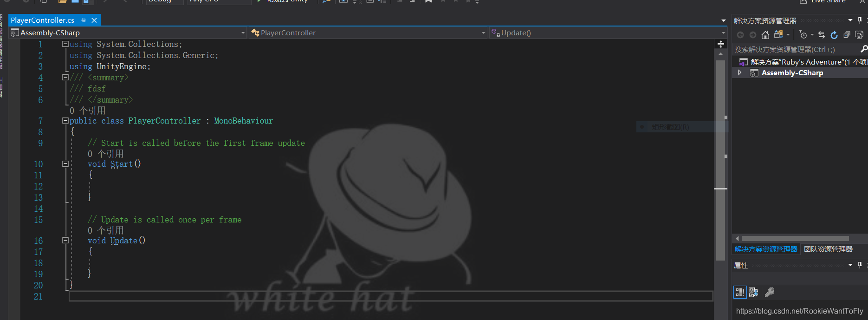Click the blue refresh icon in Solution Explorer
This screenshot has height=320, width=868.
(x=834, y=35)
